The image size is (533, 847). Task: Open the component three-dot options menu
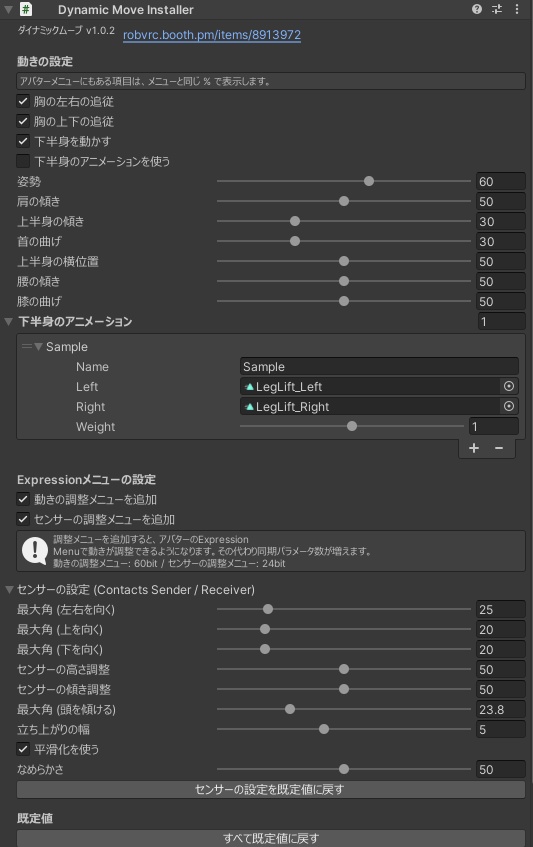[517, 9]
